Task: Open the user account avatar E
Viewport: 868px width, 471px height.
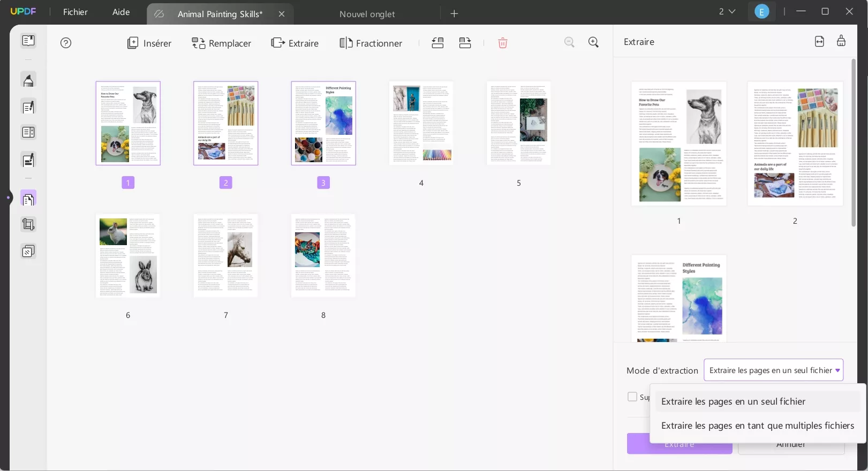Action: 761,12
